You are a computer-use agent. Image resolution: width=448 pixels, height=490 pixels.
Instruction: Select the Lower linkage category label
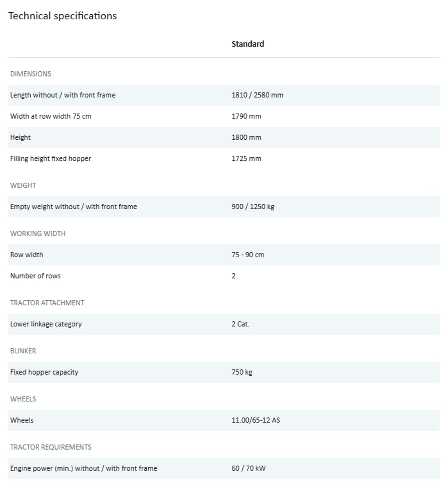(46, 324)
